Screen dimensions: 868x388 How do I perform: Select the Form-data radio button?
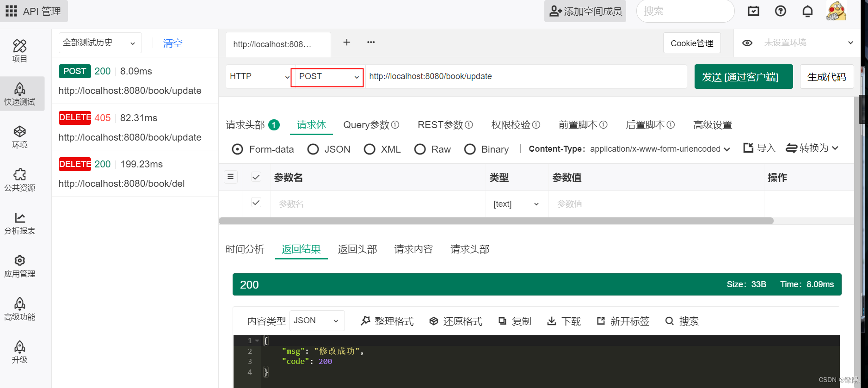click(237, 149)
